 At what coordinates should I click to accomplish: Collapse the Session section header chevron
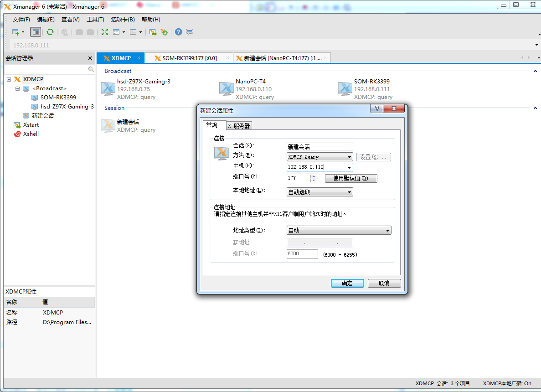point(535,108)
